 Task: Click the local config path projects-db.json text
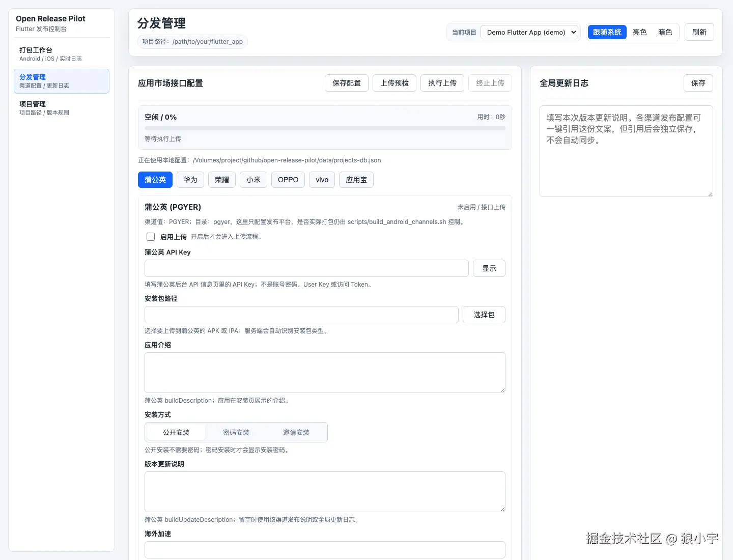[x=260, y=160]
